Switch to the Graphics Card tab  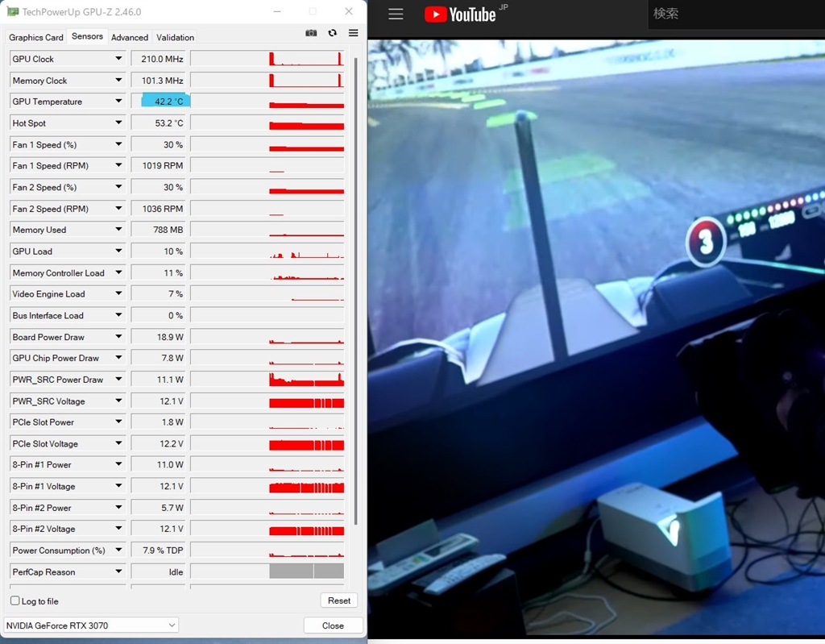pyautogui.click(x=35, y=37)
